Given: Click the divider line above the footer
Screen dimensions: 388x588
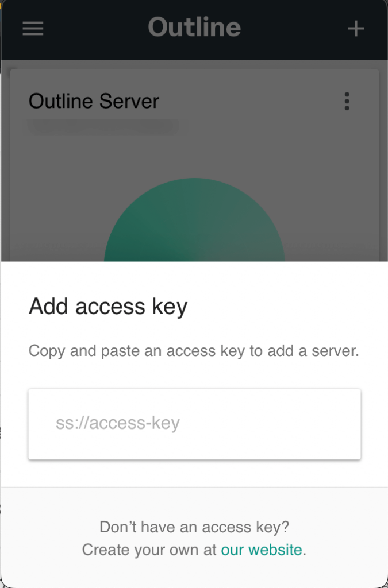Looking at the screenshot, I should pos(194,487).
